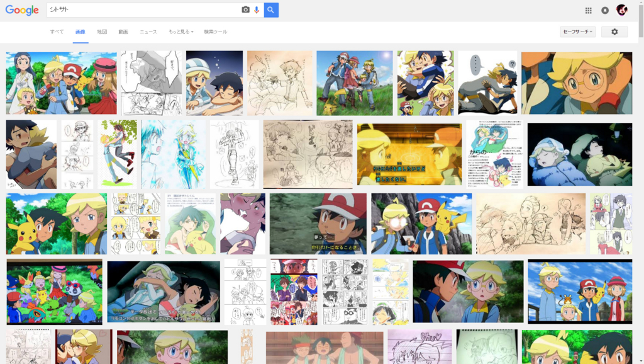Screen dimensions: 644x364
Task: Click the blue magnifier search button
Action: coord(271,10)
